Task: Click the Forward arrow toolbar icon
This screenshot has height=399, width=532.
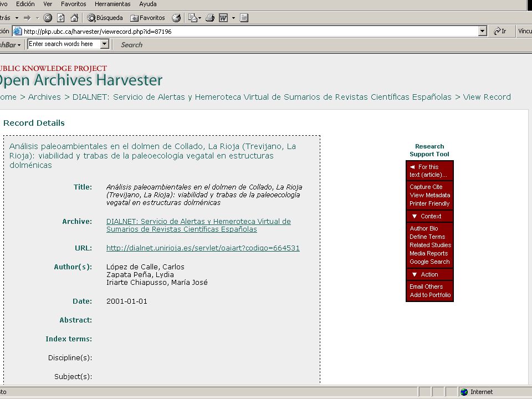Action: (x=27, y=18)
